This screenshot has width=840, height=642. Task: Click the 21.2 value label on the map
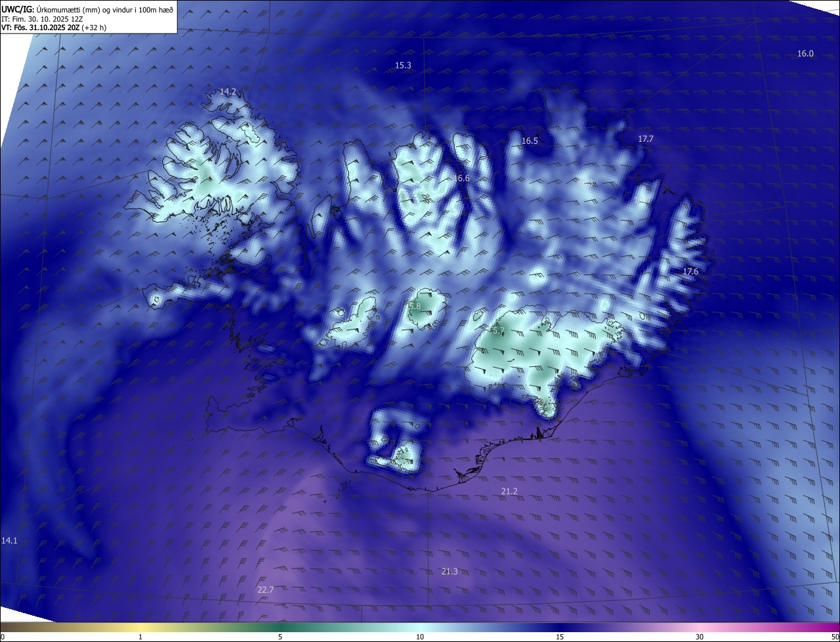(x=509, y=492)
